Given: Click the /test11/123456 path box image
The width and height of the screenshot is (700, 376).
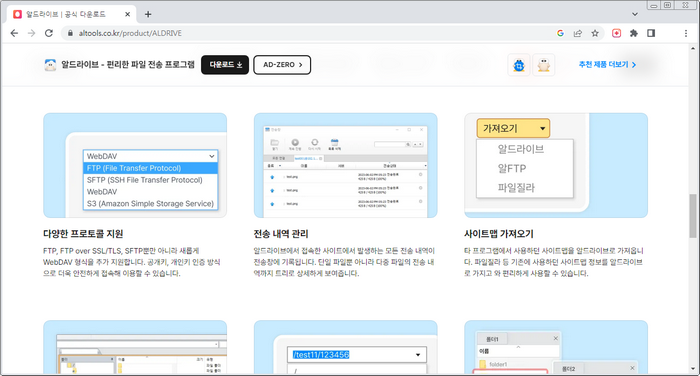Looking at the screenshot, I should [x=346, y=347].
